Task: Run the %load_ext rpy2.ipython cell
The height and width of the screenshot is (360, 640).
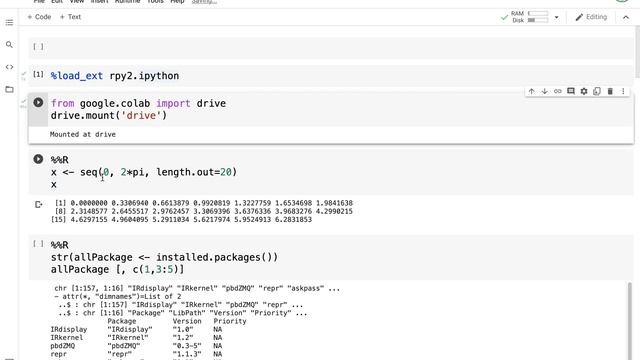Action: coord(38,74)
